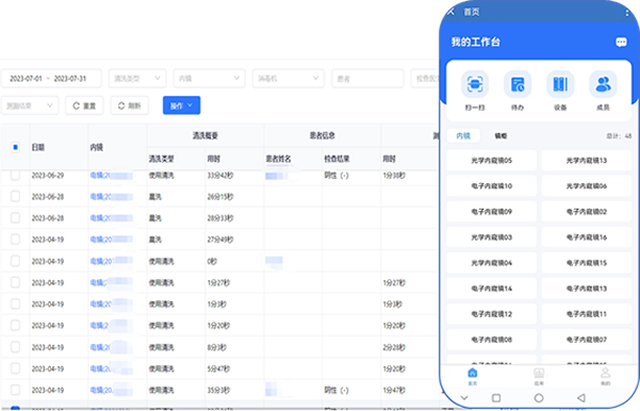
Task: Select the 2023-06-28 row checkbox
Action: point(14,196)
